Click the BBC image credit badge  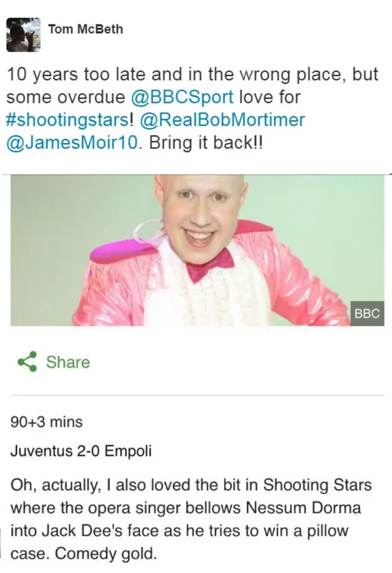tap(367, 313)
